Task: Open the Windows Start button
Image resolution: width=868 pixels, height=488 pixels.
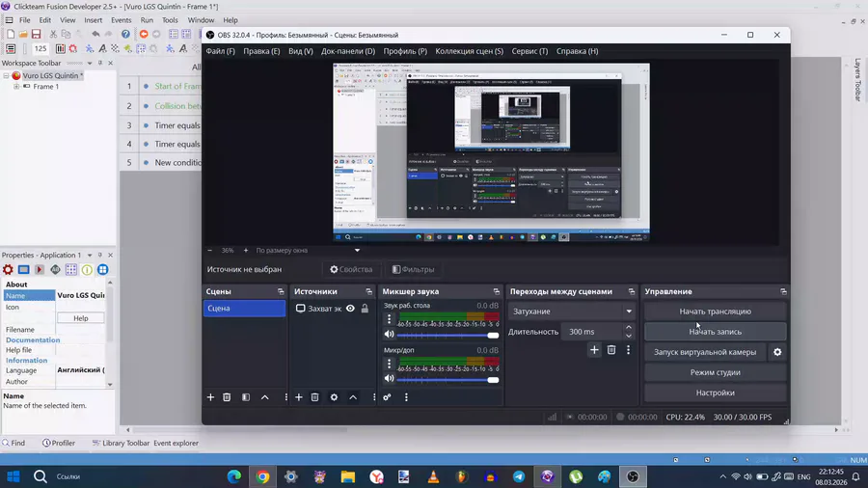Action: pyautogui.click(x=14, y=476)
